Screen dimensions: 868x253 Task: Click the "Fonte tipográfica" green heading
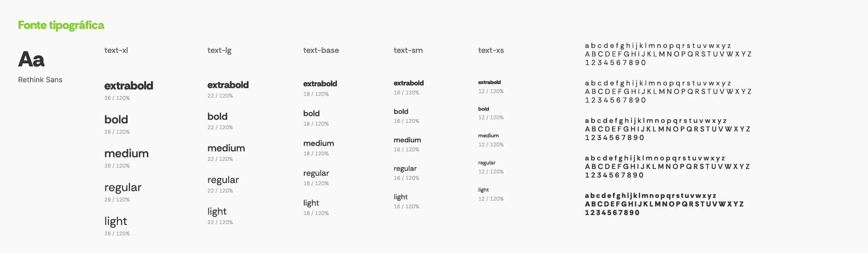[x=61, y=25]
